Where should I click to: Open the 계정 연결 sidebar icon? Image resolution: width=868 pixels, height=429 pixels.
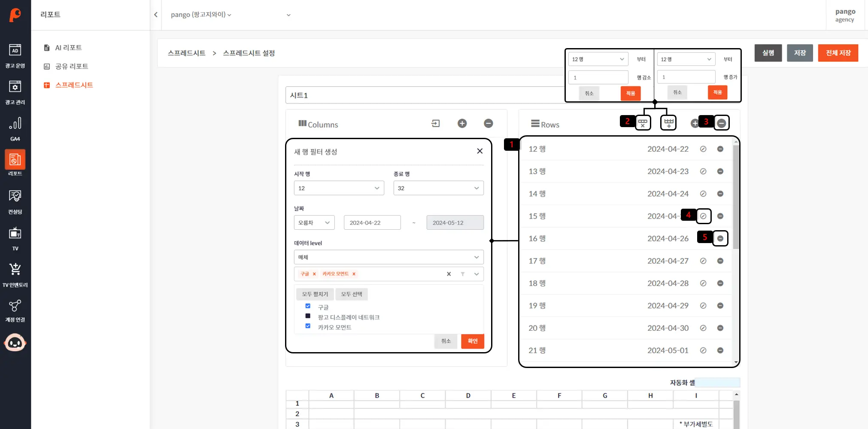pyautogui.click(x=15, y=306)
